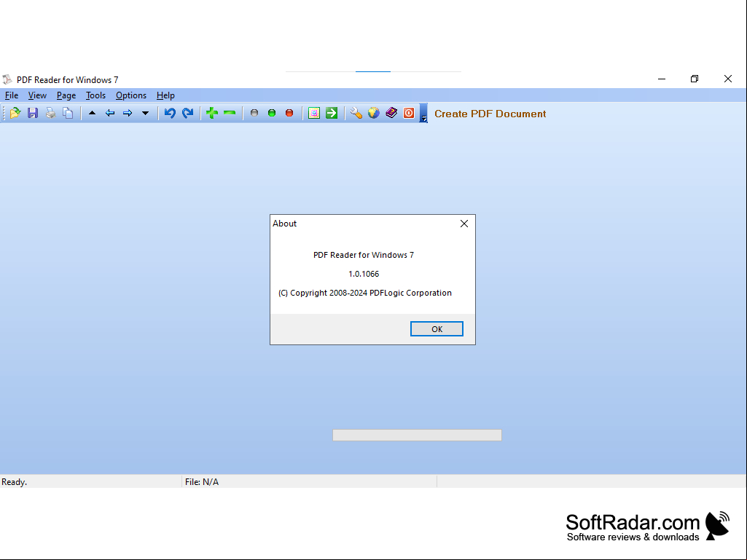Expand the toolbar overflow options arrow
The image size is (747, 560).
(x=423, y=114)
